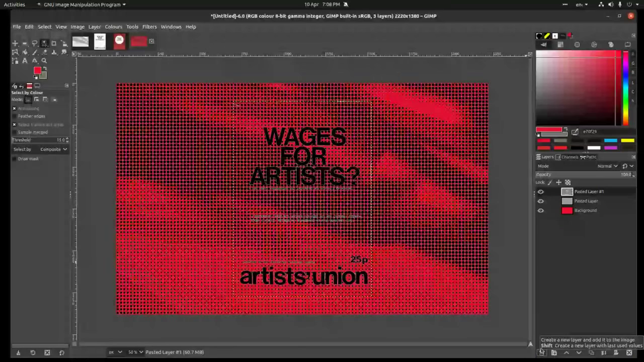
Task: Enable the Sample merged checkbox
Action: [x=14, y=132]
